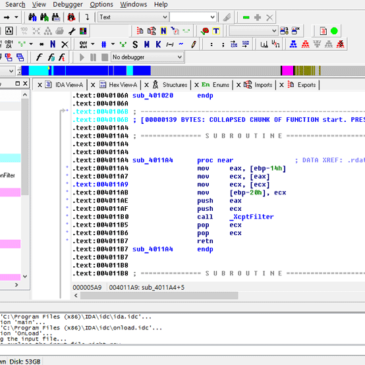365x365 pixels.
Task: Click the blue K toolbar icon
Action: tap(158, 44)
